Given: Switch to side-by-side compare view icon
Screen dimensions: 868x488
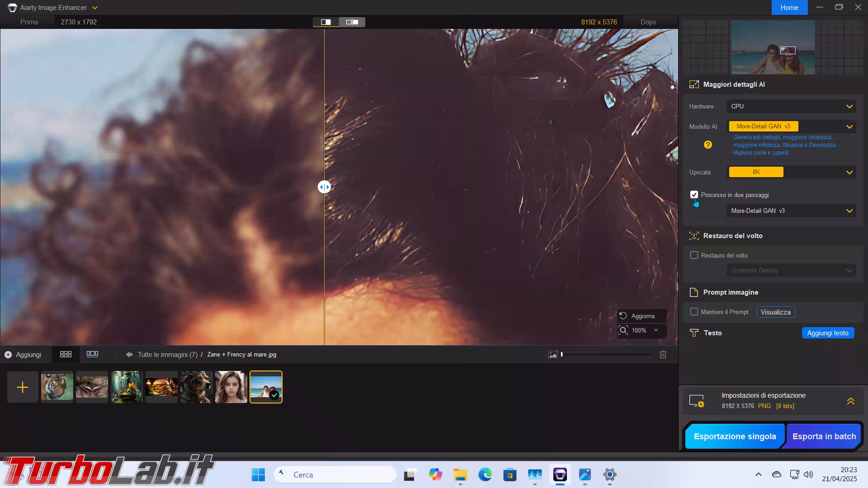Looking at the screenshot, I should point(352,22).
